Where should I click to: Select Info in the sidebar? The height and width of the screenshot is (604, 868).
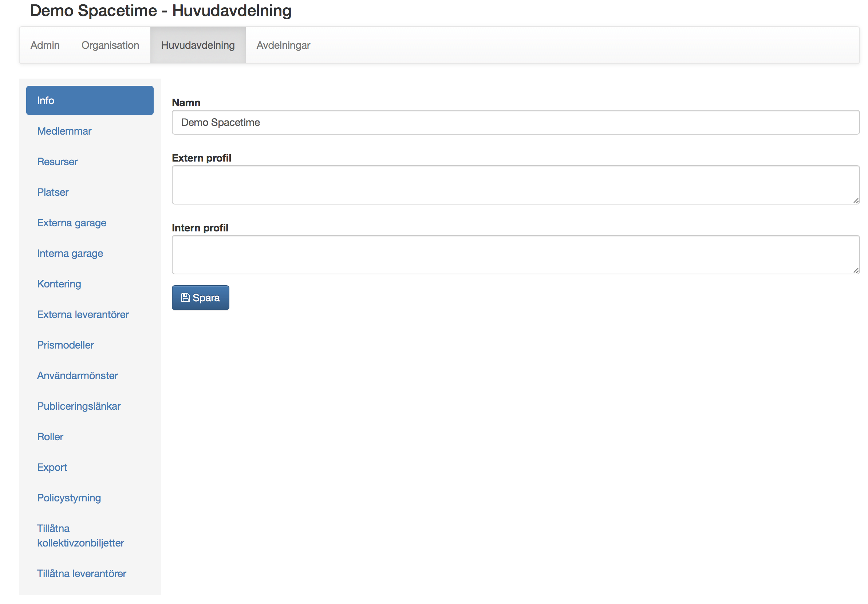[x=90, y=100]
